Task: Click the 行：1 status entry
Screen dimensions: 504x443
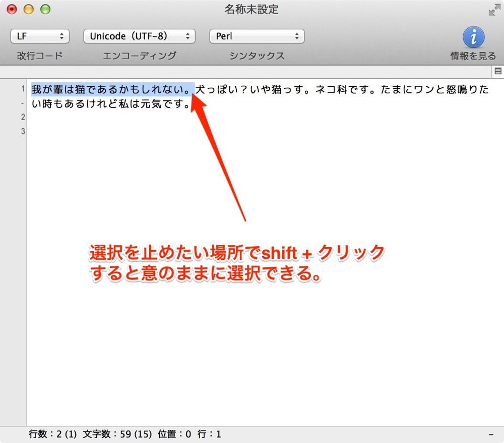Action: point(209,434)
